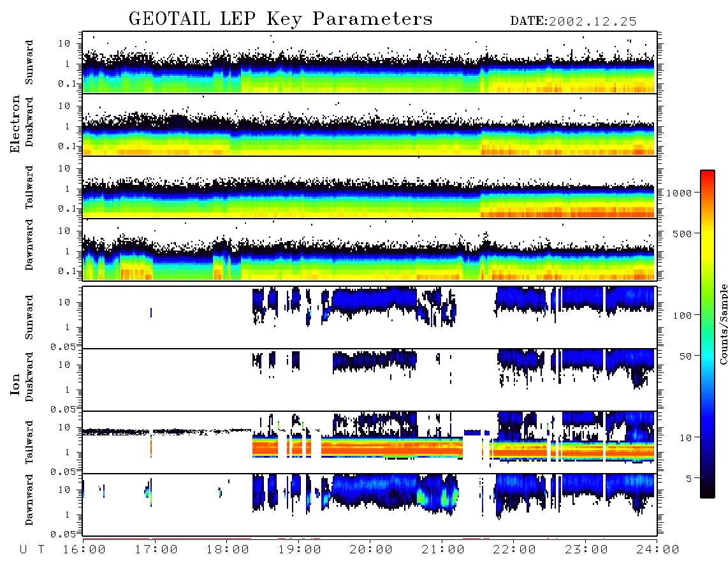Image resolution: width=728 pixels, height=561 pixels.
Task: Click the 17:00 time axis label
Action: [156, 550]
